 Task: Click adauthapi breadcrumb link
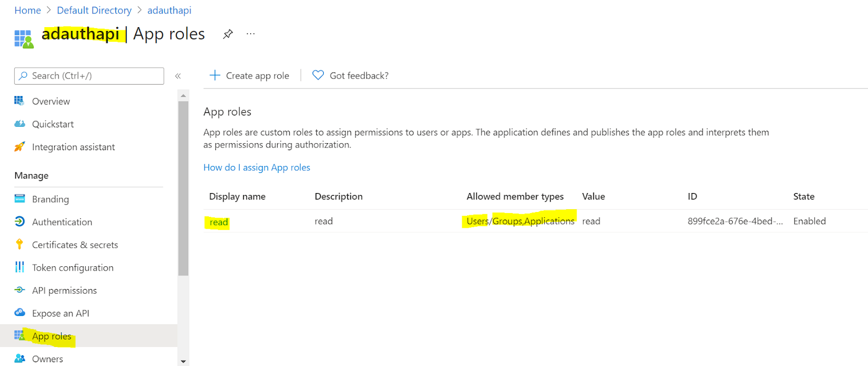[x=169, y=10]
